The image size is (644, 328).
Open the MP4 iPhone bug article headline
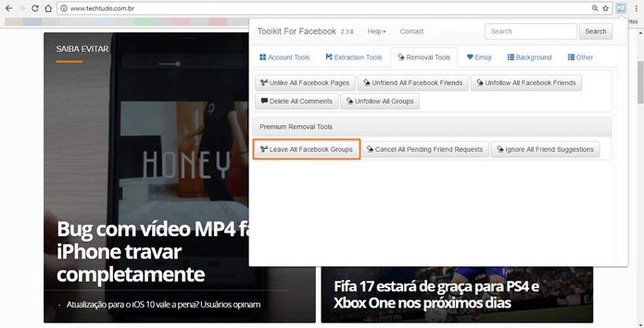tap(152, 251)
